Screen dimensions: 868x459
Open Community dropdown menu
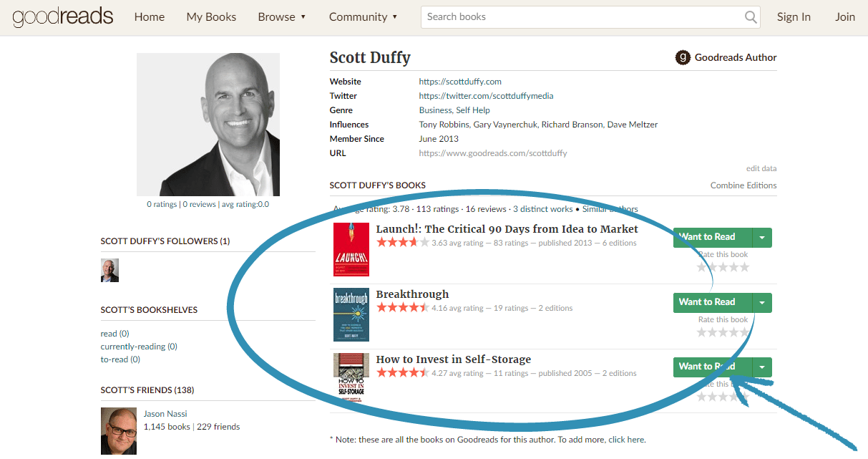pos(363,17)
